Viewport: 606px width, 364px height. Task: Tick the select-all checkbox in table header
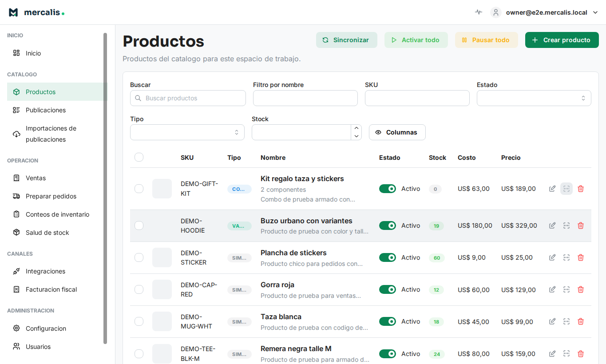click(x=139, y=157)
